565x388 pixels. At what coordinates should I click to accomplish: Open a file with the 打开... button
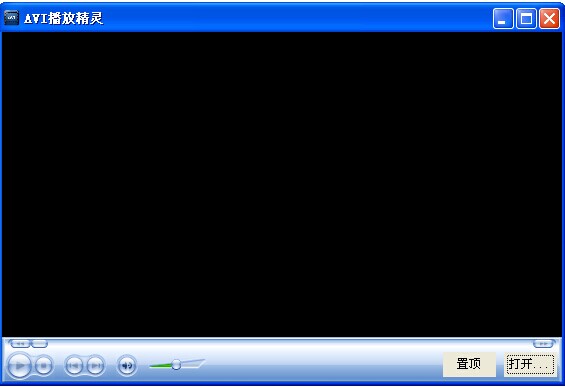(x=530, y=364)
